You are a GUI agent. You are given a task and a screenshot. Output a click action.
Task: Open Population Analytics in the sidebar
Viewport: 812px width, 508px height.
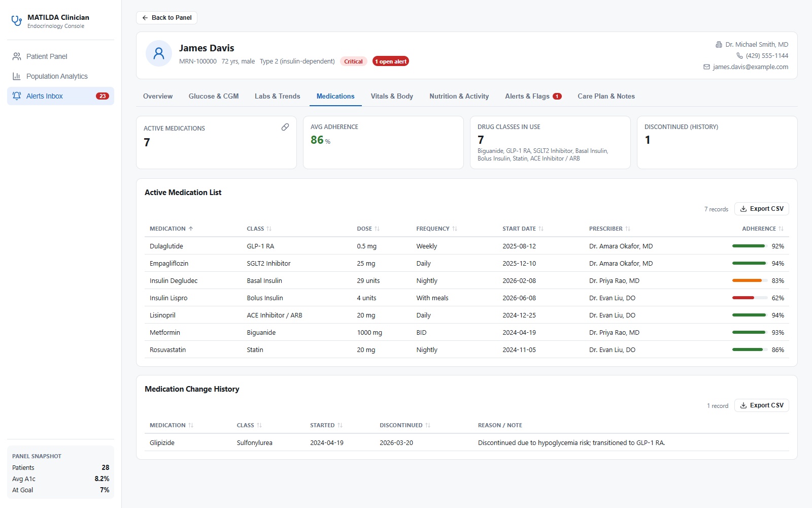(x=60, y=76)
